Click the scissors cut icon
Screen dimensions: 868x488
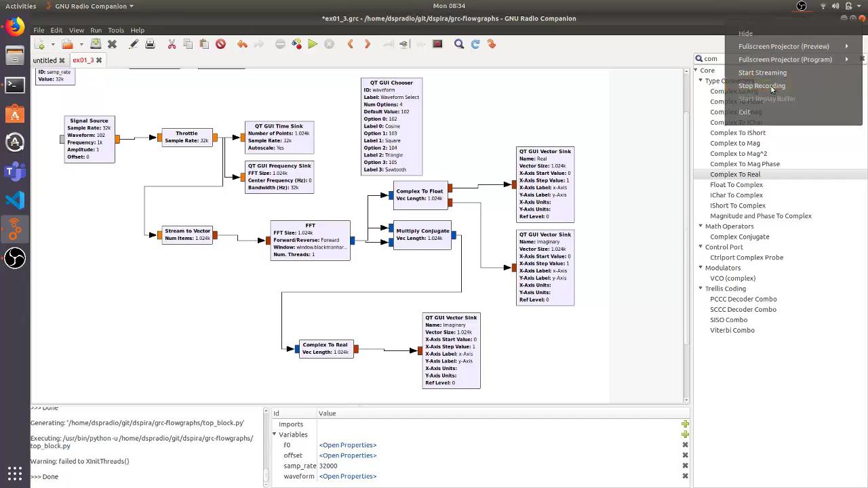click(x=172, y=44)
